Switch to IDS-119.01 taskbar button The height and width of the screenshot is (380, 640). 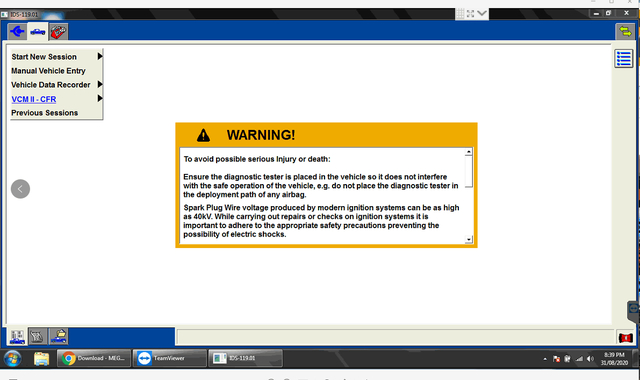pos(245,358)
